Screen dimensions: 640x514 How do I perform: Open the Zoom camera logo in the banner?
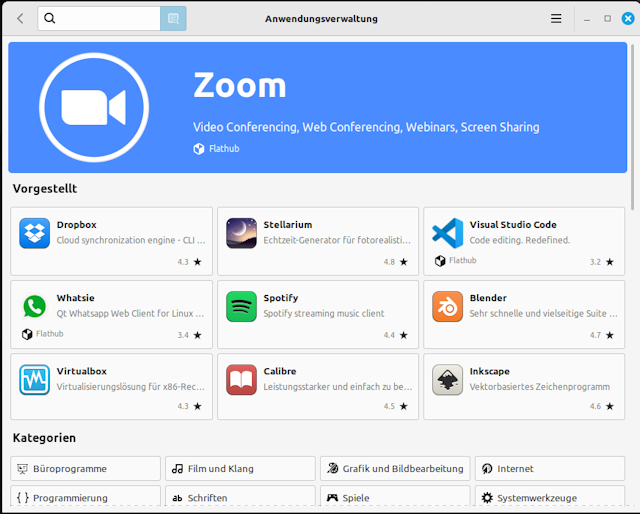click(x=94, y=107)
